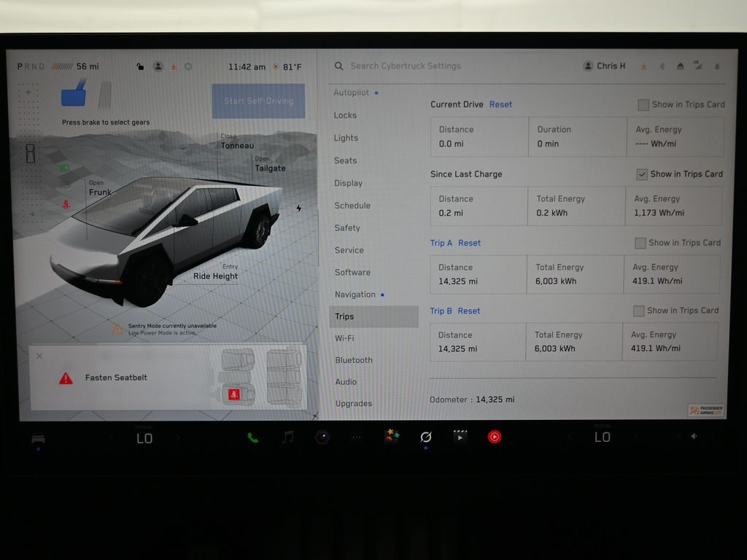The height and width of the screenshot is (560, 747).
Task: Tap the lock icon in the status bar
Action: coord(140,67)
